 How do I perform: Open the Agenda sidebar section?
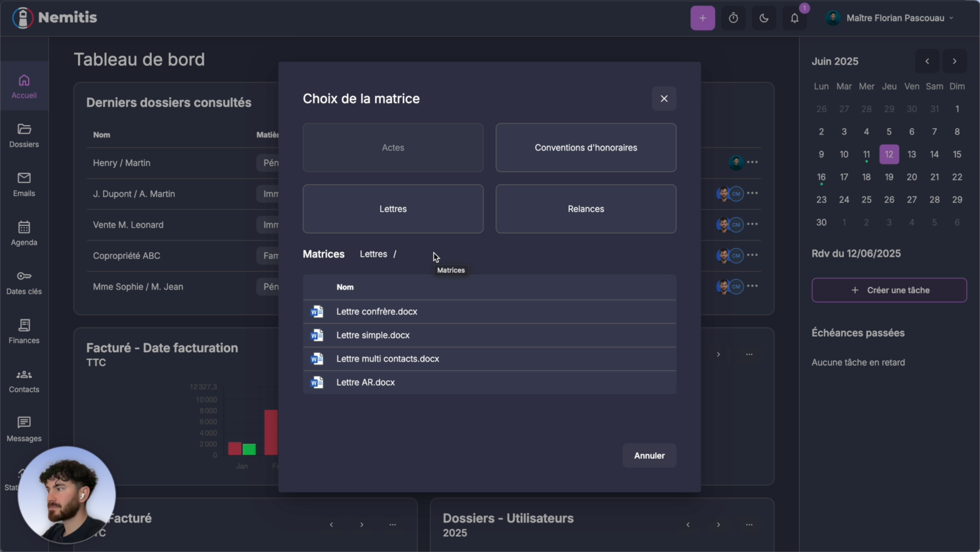coord(24,233)
